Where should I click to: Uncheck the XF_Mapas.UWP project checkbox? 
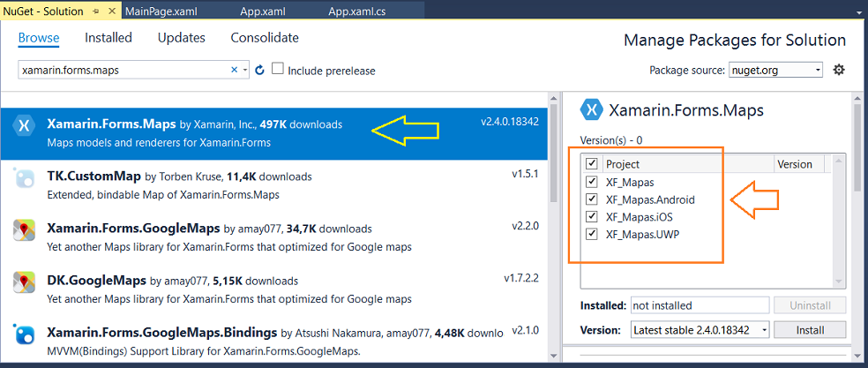pyautogui.click(x=592, y=235)
